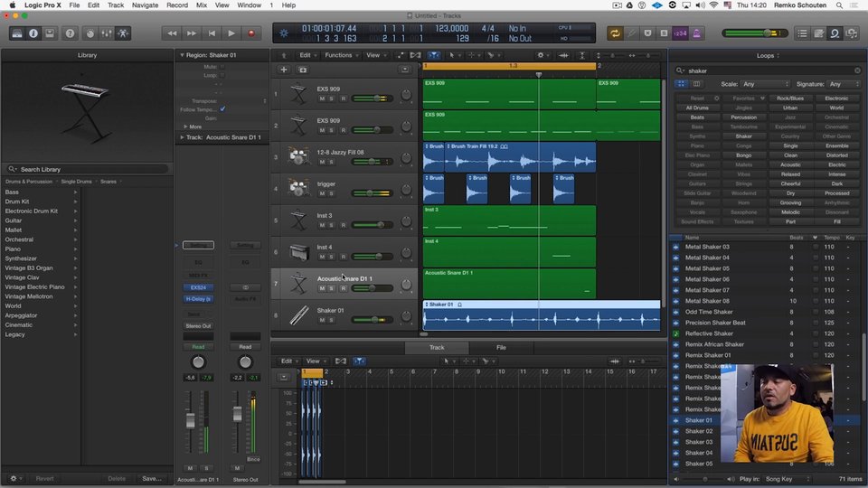The height and width of the screenshot is (488, 868).
Task: Open List Editors button
Action: [x=802, y=33]
